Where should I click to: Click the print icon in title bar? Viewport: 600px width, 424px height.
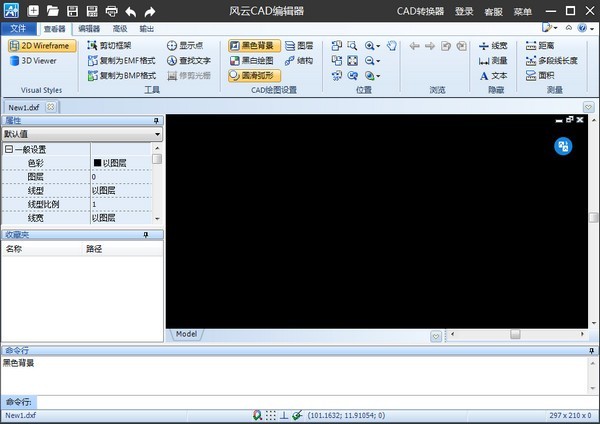click(x=111, y=11)
